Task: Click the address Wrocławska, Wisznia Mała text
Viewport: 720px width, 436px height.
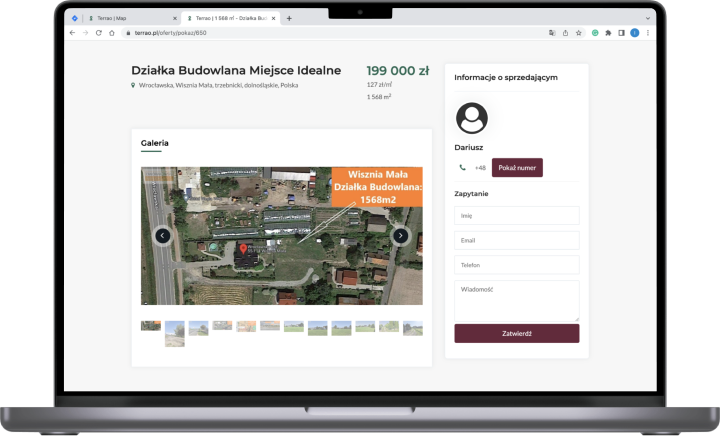Action: click(x=218, y=85)
